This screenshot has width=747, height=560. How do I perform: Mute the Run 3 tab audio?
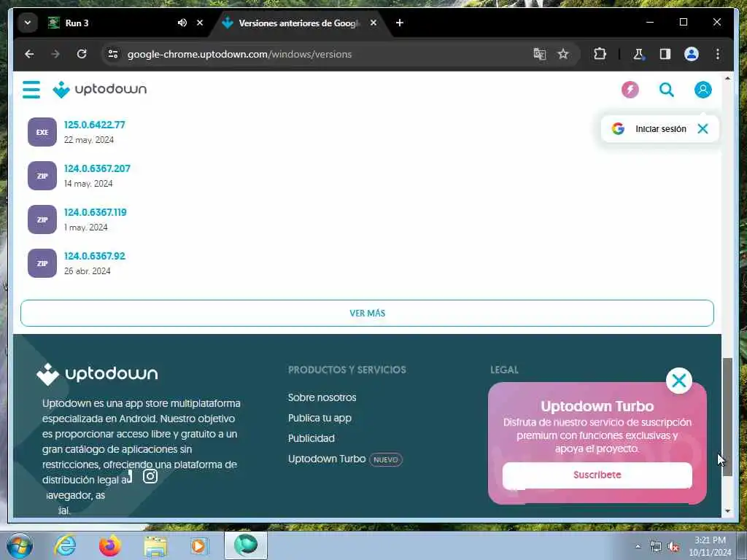182,23
